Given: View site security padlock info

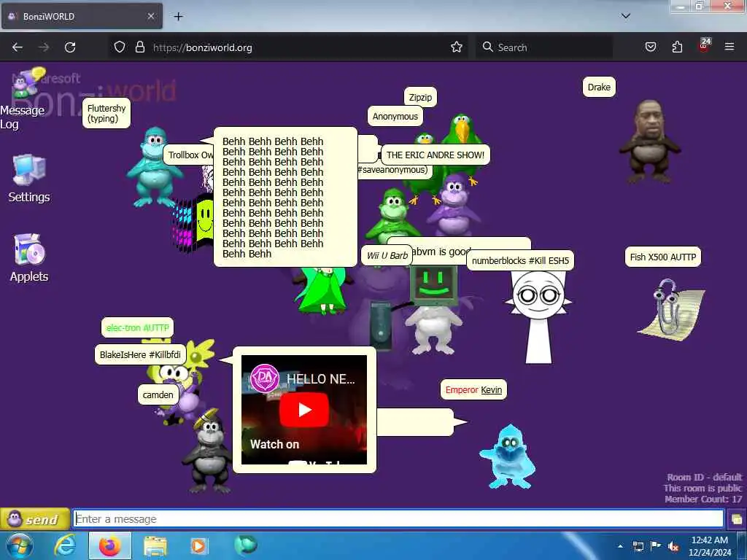Looking at the screenshot, I should 139,47.
